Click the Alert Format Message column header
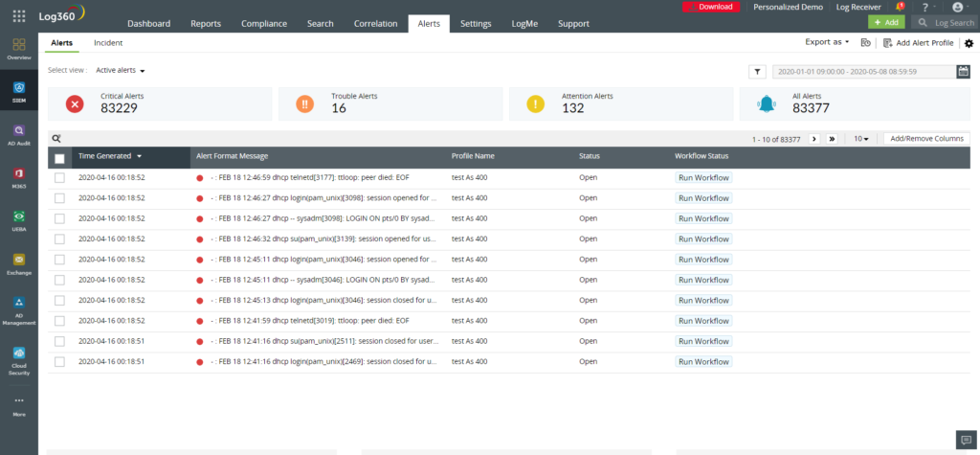Image resolution: width=980 pixels, height=455 pixels. [x=232, y=156]
